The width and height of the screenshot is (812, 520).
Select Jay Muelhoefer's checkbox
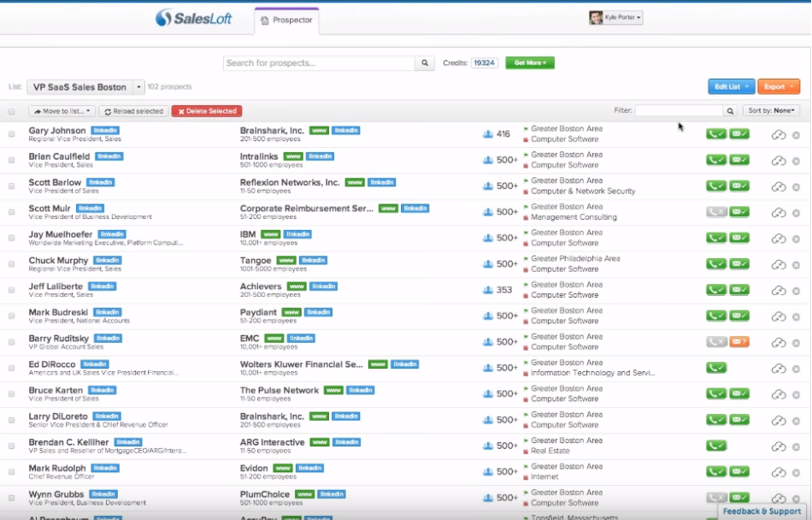(x=11, y=238)
